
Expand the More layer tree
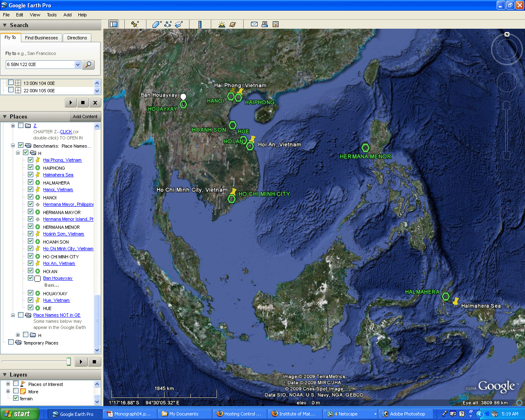tap(8, 391)
